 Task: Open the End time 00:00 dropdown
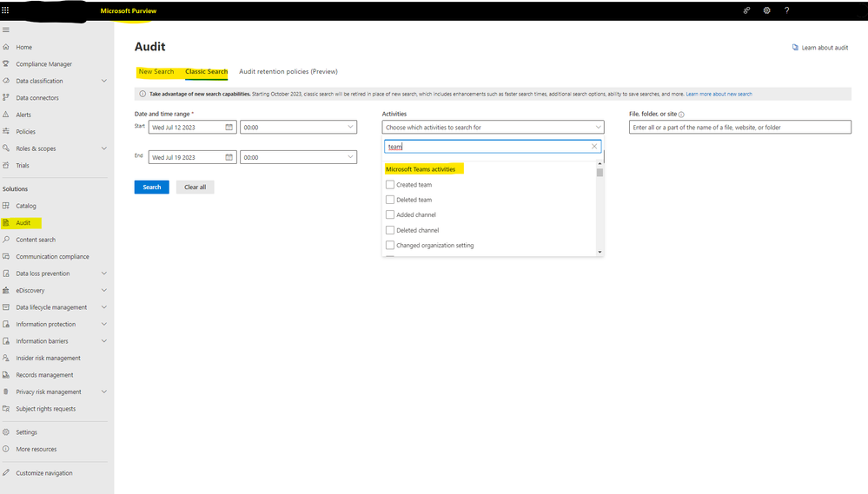(298, 157)
